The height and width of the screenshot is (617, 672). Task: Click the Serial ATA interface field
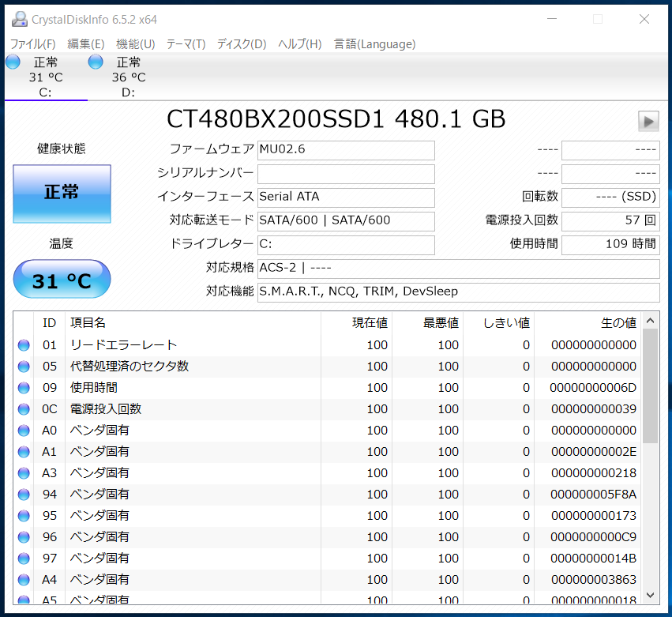click(347, 198)
